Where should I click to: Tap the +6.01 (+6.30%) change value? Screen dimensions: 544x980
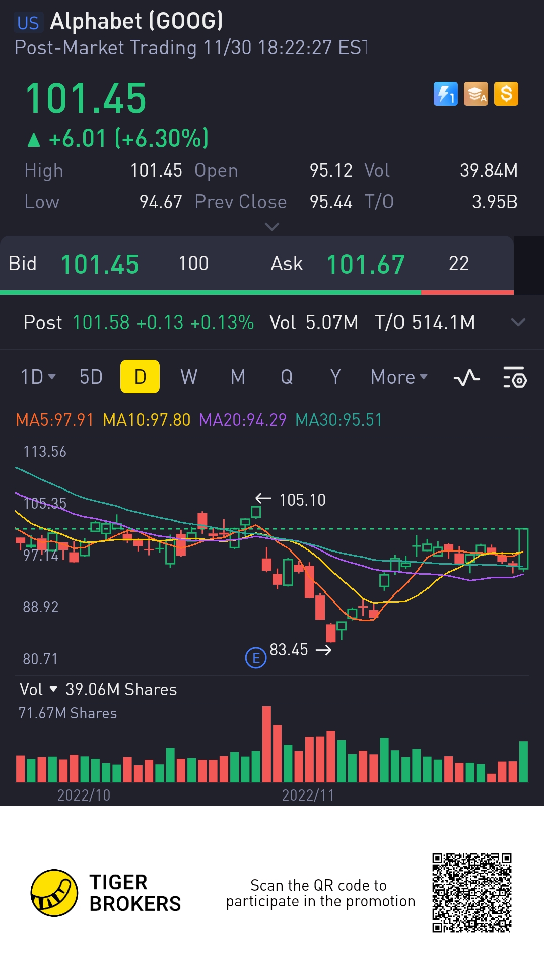(x=128, y=138)
